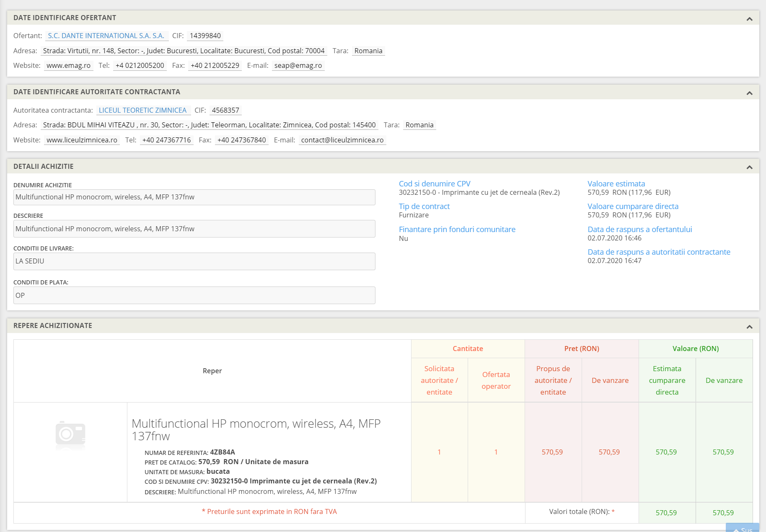Select the unit of measure bucata

[x=218, y=471]
